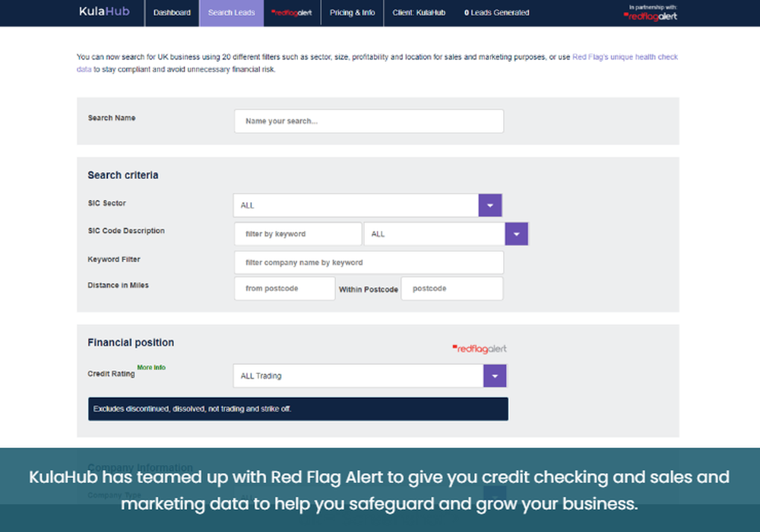Click the Distance in Miles label

tap(119, 286)
